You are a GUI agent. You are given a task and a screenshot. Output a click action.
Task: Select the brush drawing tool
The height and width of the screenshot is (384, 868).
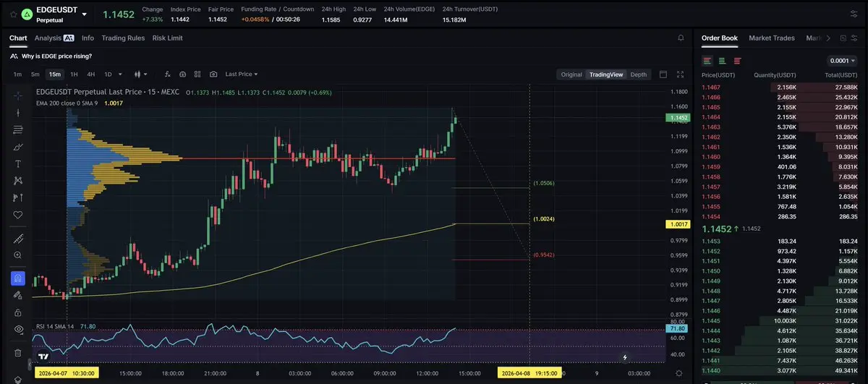(x=18, y=147)
